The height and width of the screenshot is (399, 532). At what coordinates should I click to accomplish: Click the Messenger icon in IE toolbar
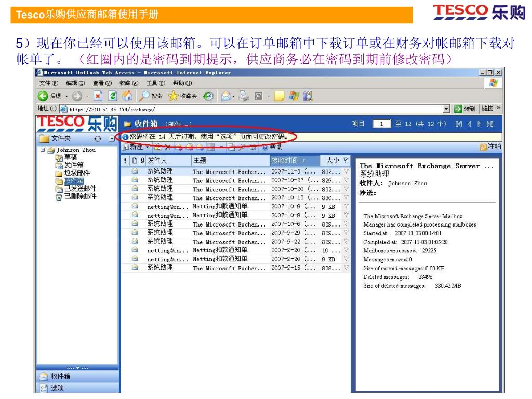(x=294, y=96)
